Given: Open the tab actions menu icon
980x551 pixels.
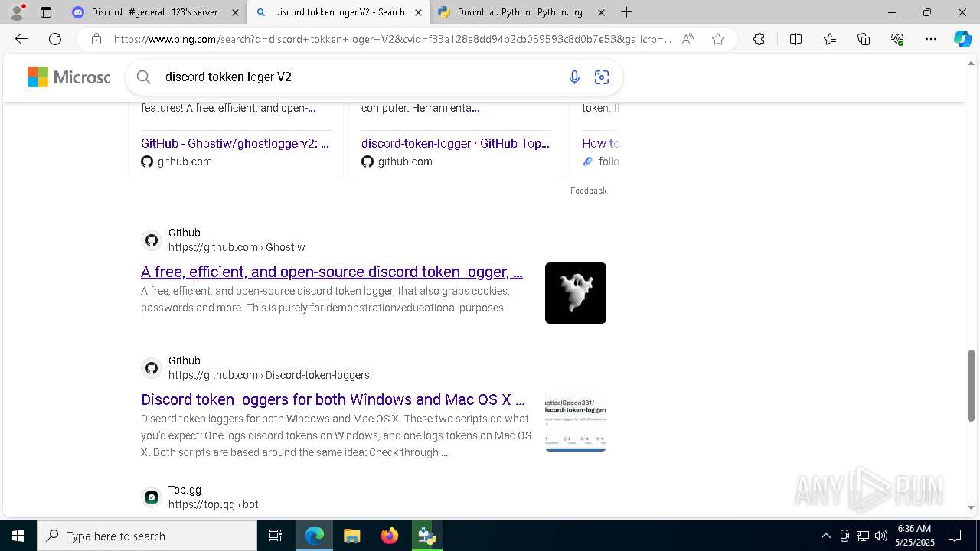Looking at the screenshot, I should [46, 12].
